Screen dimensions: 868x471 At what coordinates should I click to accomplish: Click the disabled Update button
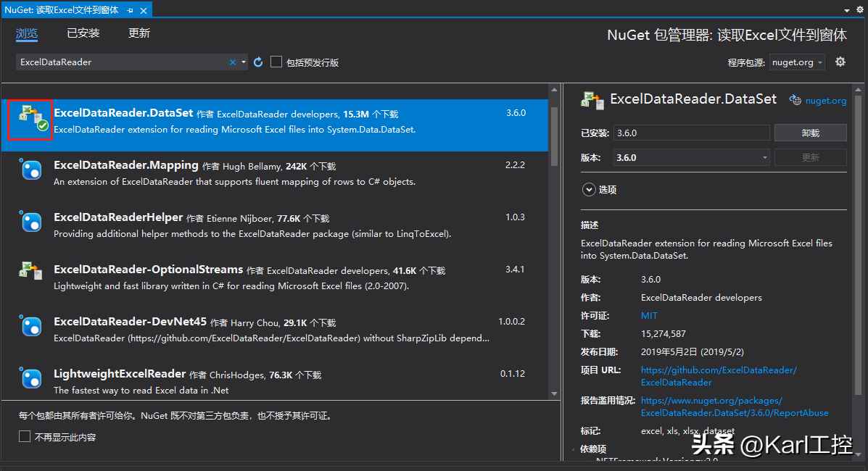point(811,157)
